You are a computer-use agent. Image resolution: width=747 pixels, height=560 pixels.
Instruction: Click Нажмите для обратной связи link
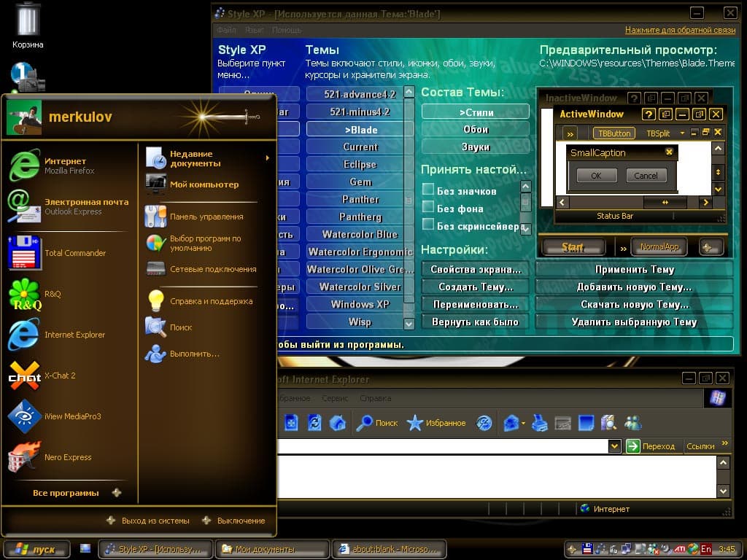681,29
